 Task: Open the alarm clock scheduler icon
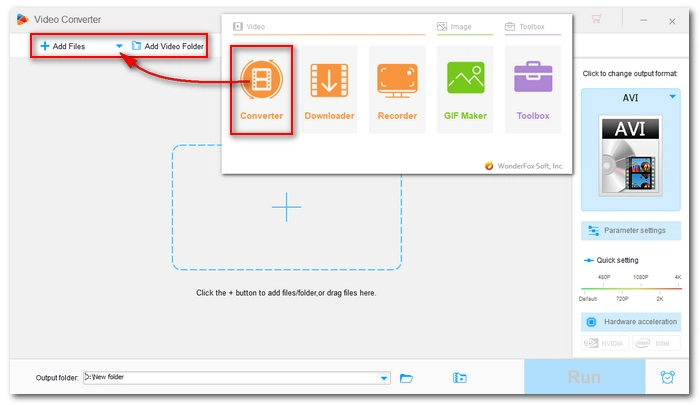click(x=667, y=377)
